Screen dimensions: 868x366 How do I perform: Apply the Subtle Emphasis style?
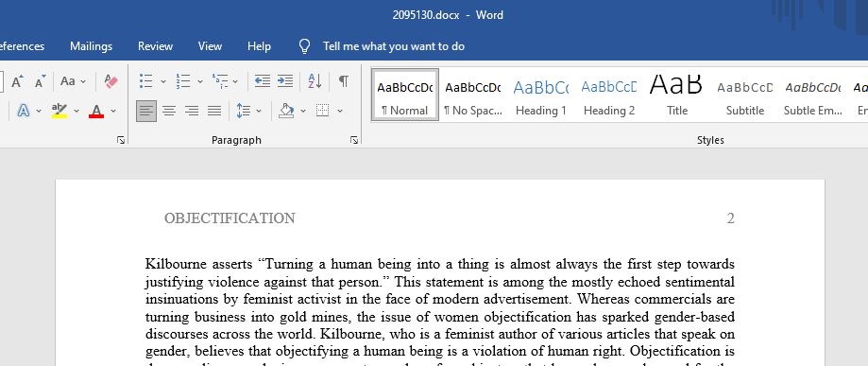(813, 95)
